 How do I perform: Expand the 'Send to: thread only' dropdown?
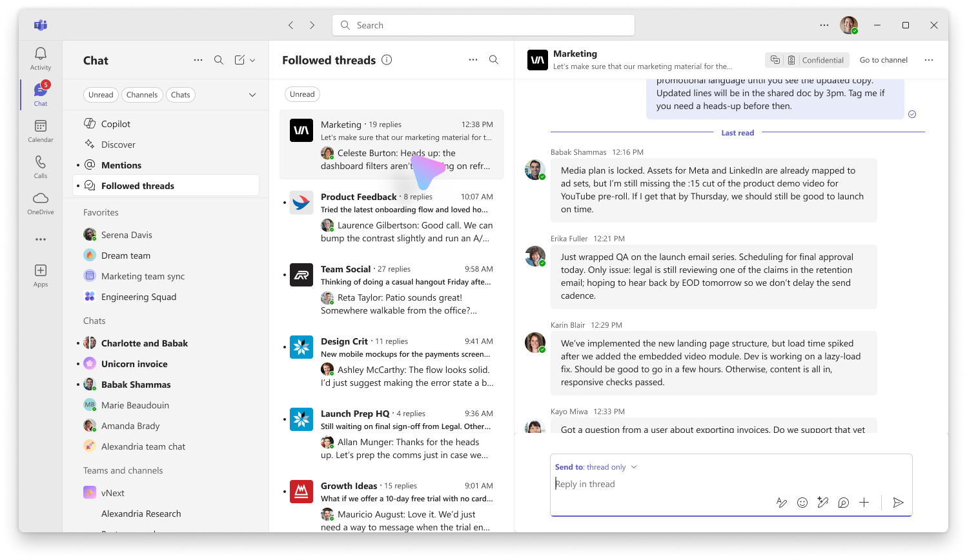(633, 466)
